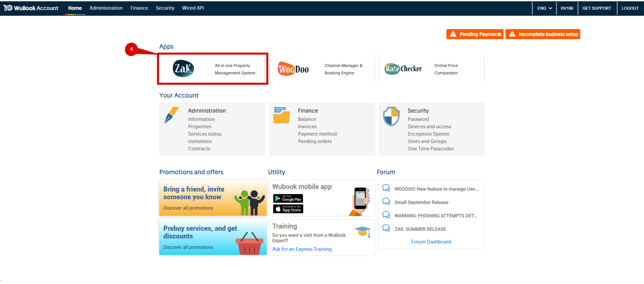Open Pending Payments alert
Viewport: 644px width, 284px height.
475,34
